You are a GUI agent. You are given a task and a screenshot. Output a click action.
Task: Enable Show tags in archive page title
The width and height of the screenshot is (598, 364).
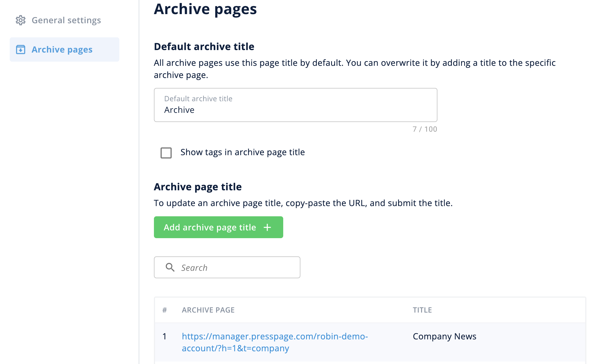click(166, 153)
